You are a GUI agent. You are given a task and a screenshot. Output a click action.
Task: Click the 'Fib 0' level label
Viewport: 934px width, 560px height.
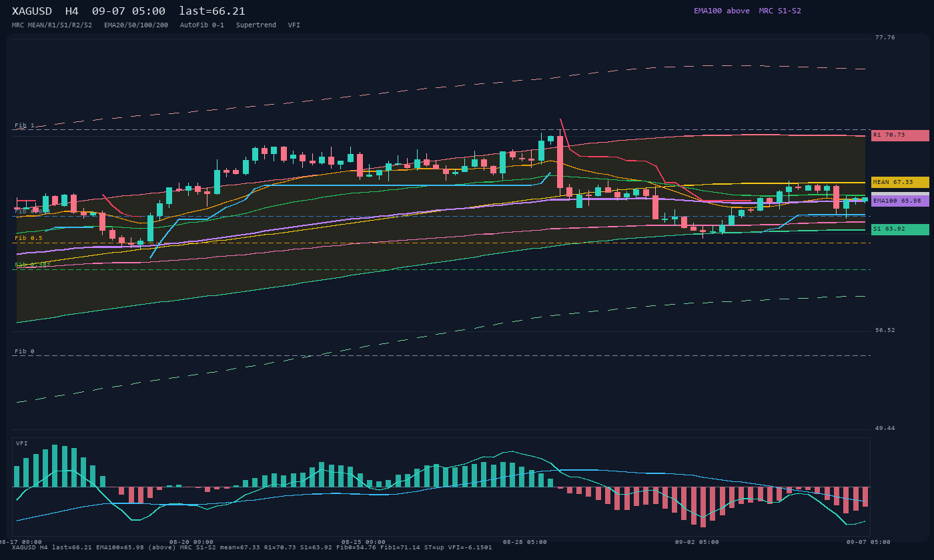coord(25,351)
